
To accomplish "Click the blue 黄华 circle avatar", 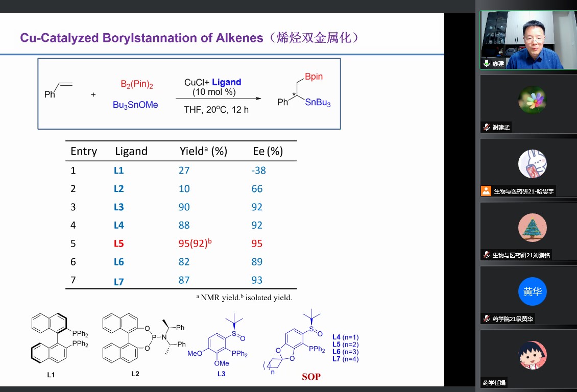I will [532, 291].
